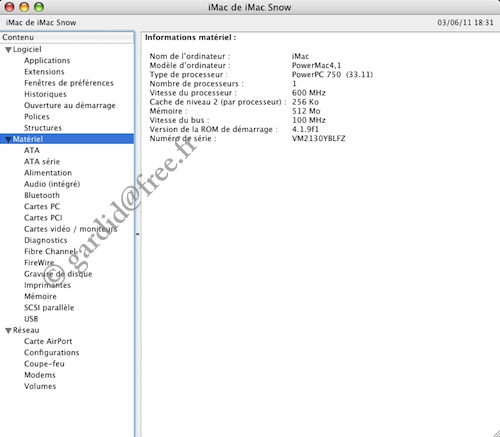Image resolution: width=500 pixels, height=437 pixels.
Task: Open the USB entry
Action: point(31,319)
